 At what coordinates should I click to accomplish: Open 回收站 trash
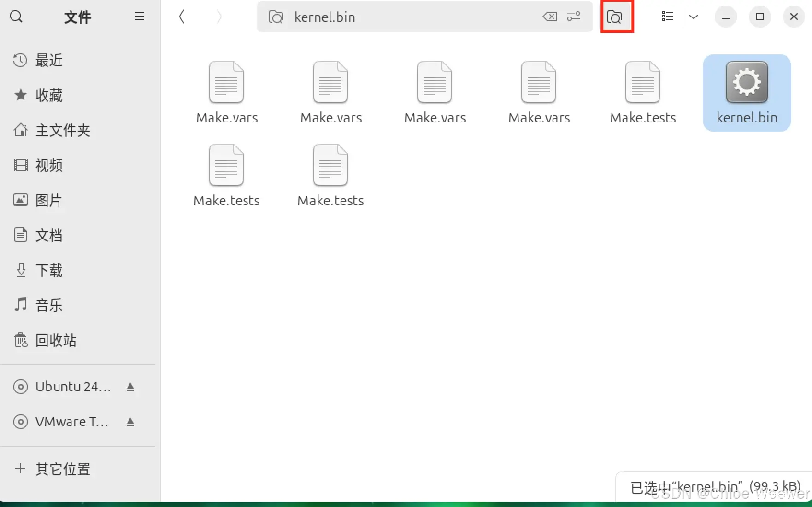point(80,340)
